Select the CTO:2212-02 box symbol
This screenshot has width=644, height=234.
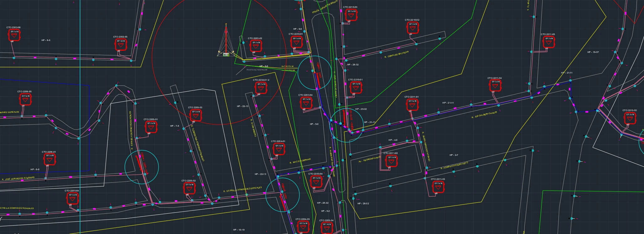(x=630, y=118)
